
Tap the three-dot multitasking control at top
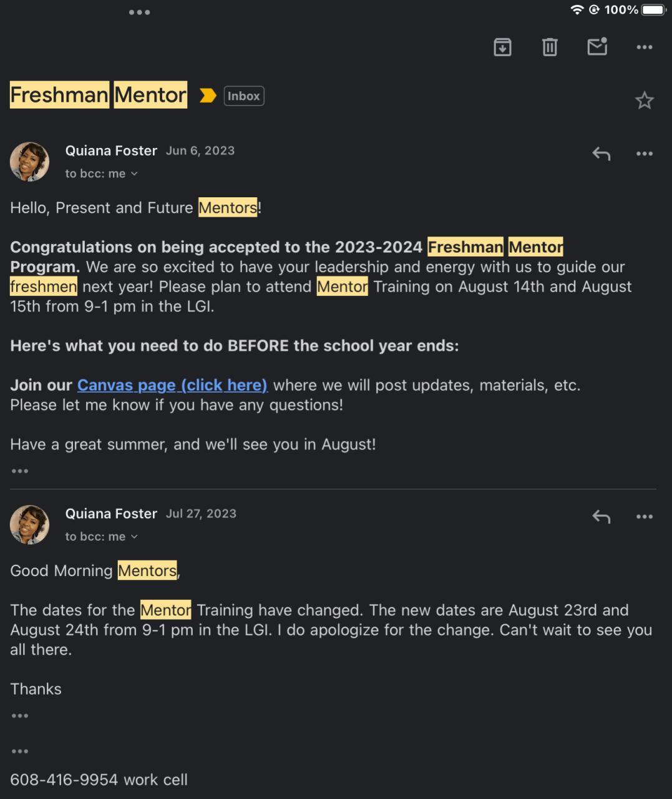[x=139, y=12]
